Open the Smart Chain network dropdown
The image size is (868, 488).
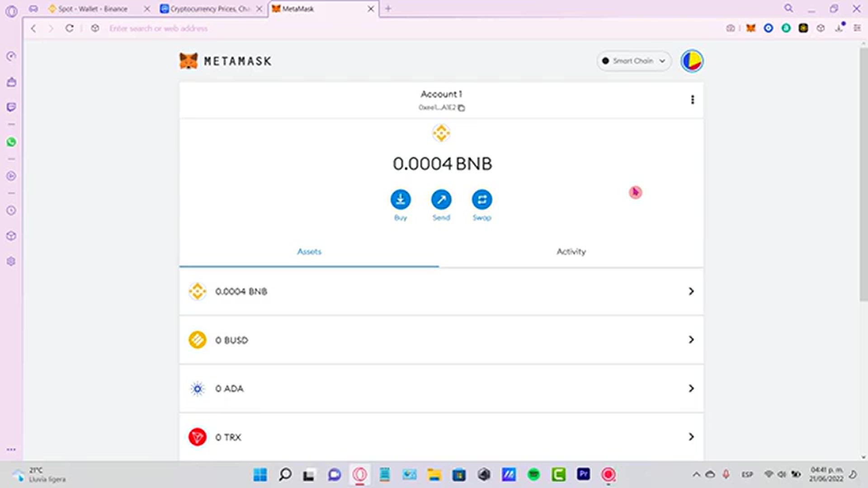tap(634, 61)
